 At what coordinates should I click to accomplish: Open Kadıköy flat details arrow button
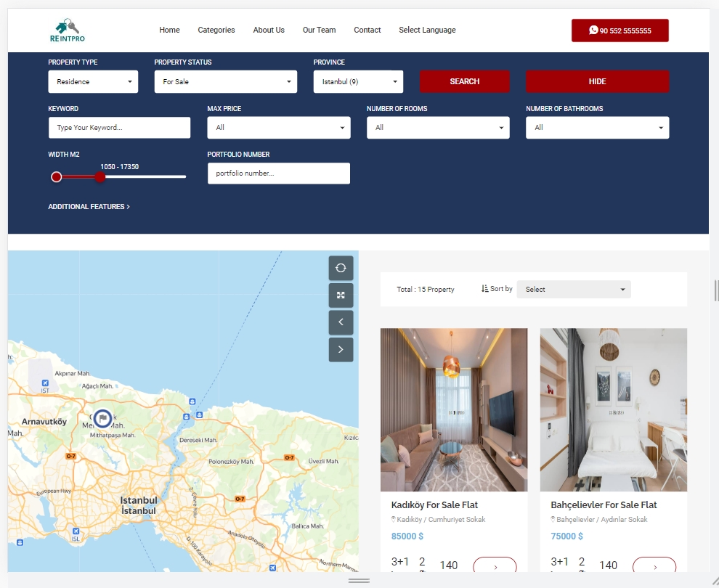click(x=495, y=565)
